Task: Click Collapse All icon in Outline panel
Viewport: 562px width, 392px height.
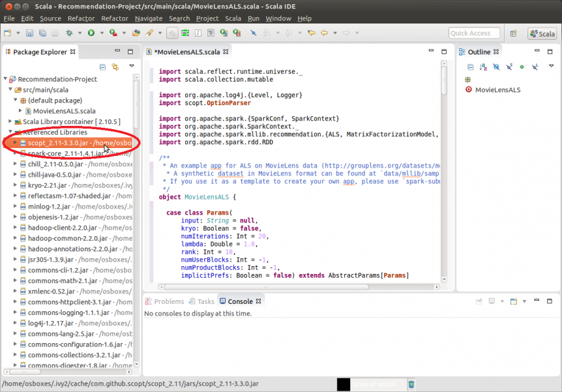Action: [x=470, y=67]
